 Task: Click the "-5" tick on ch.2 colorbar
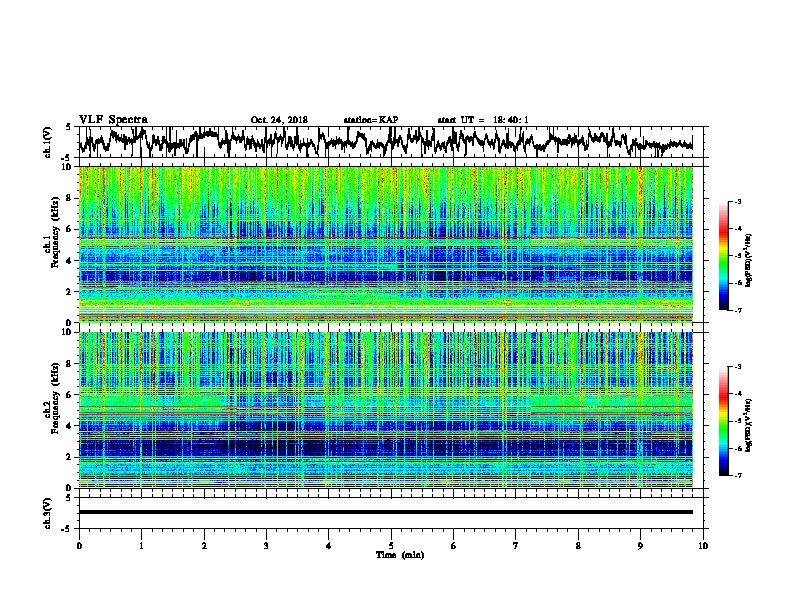pyautogui.click(x=737, y=421)
